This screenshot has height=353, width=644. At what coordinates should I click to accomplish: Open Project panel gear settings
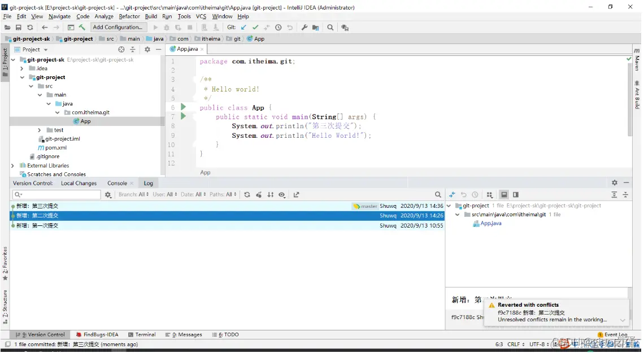point(147,50)
